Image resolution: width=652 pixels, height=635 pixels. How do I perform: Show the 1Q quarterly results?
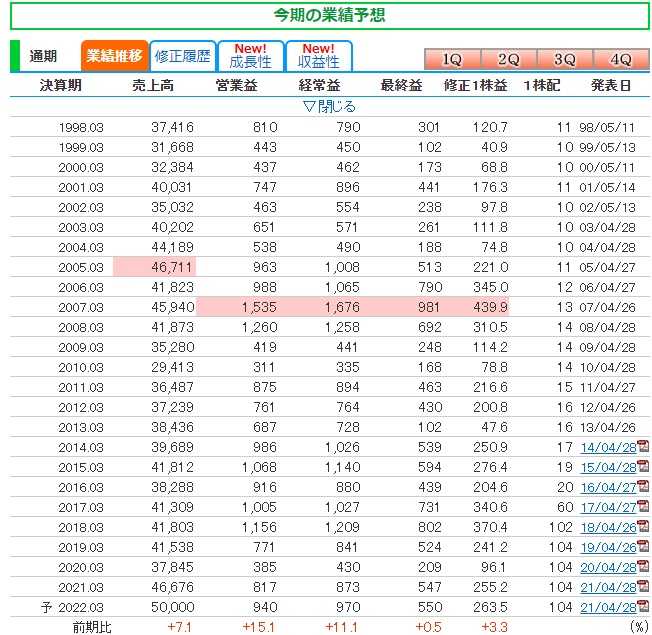pos(453,59)
